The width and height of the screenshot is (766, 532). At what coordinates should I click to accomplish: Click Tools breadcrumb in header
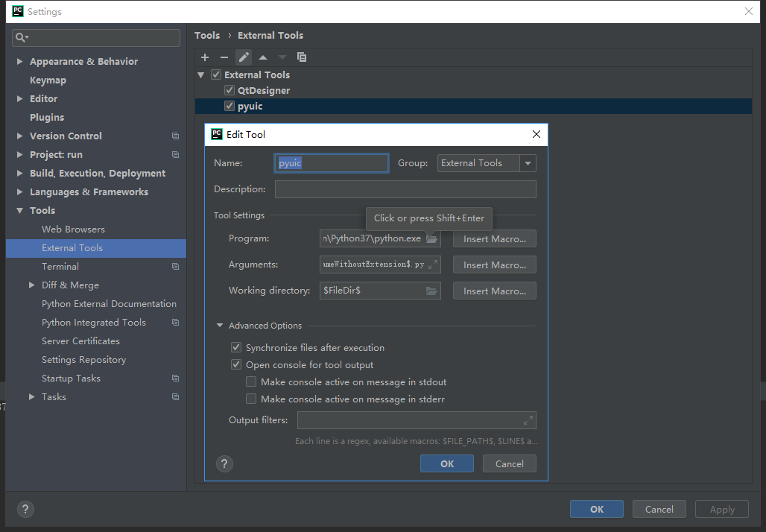pos(207,35)
